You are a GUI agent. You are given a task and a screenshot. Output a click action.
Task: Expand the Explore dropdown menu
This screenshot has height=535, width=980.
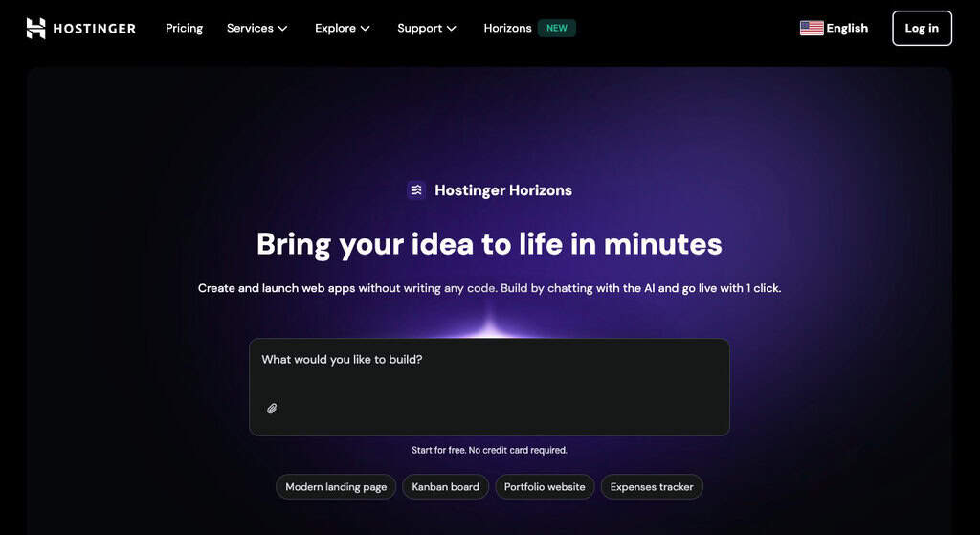343,28
